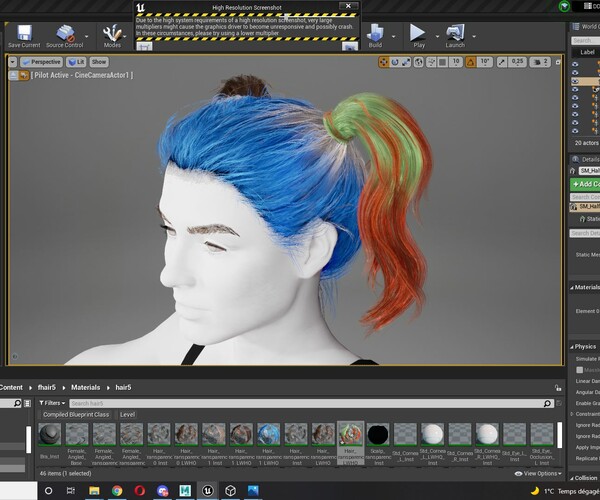This screenshot has height=500, width=600.
Task: Select the translate gizmo tool in viewport
Action: [x=383, y=62]
